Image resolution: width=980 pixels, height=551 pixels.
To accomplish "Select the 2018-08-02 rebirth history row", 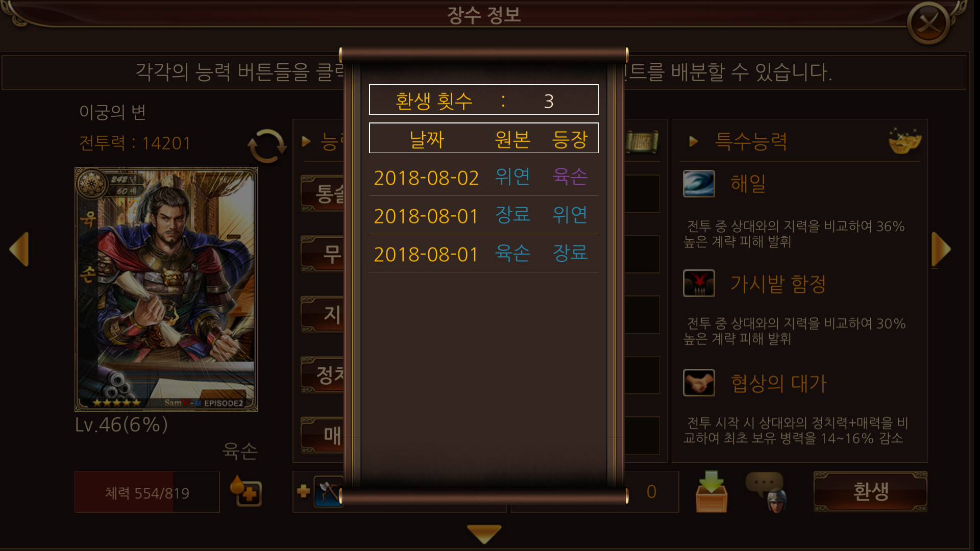I will tap(483, 177).
